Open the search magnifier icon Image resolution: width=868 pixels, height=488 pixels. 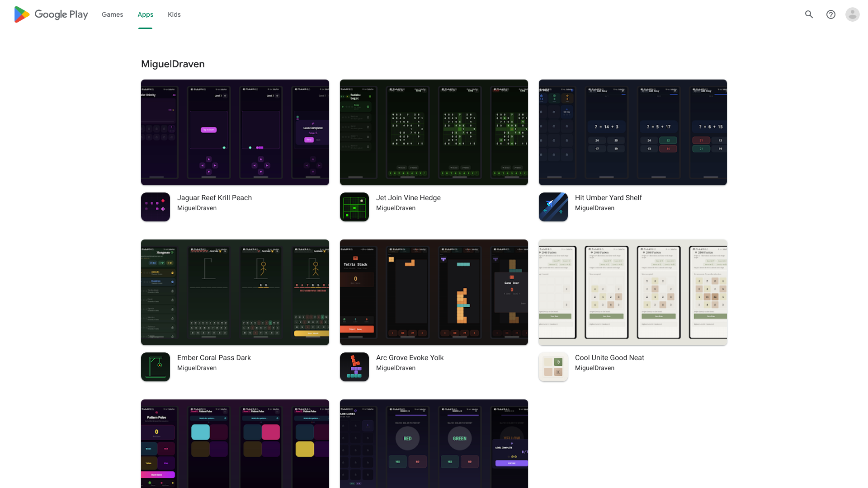tap(809, 14)
